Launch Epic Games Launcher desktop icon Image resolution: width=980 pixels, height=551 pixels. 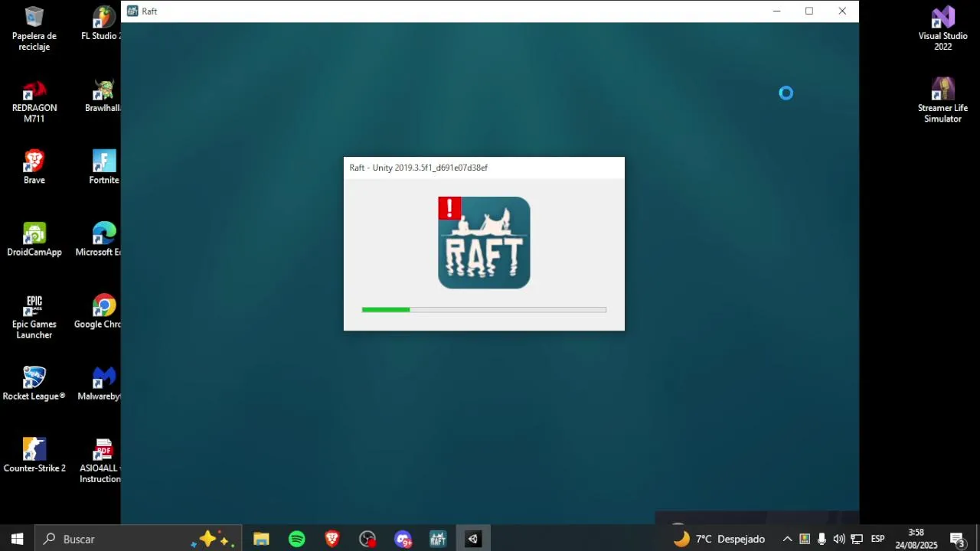(34, 317)
